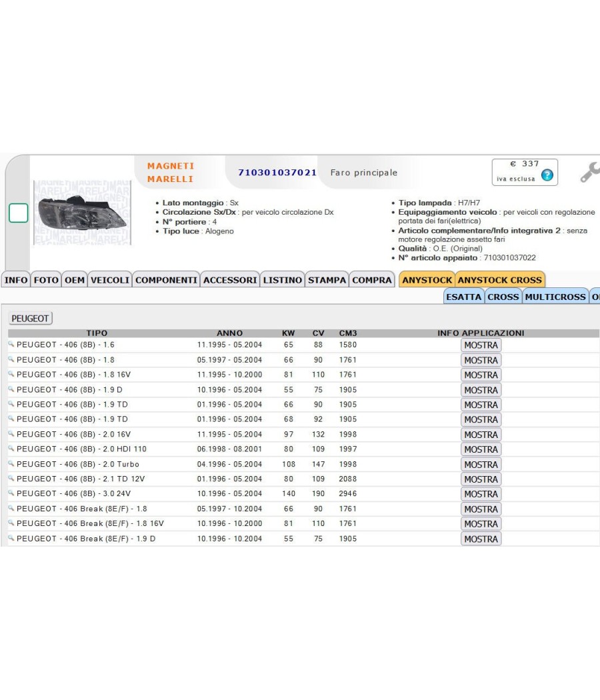Click the € 337 price box

(525, 172)
